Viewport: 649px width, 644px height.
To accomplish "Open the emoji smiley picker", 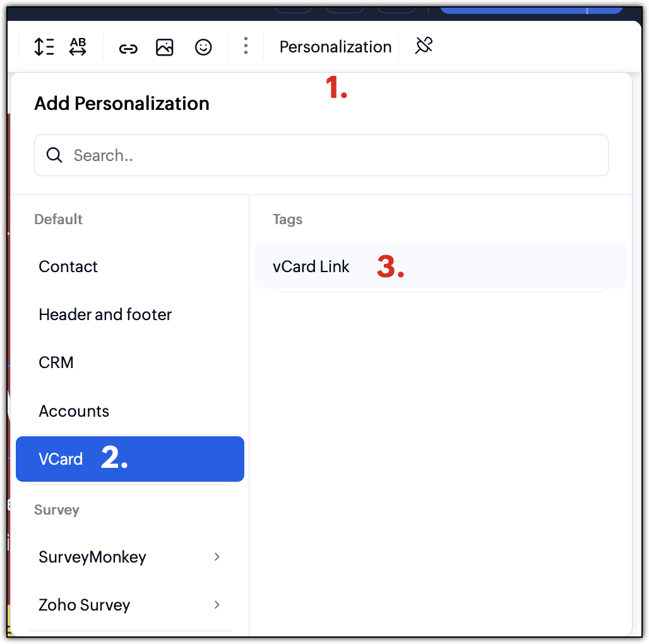I will coord(203,47).
